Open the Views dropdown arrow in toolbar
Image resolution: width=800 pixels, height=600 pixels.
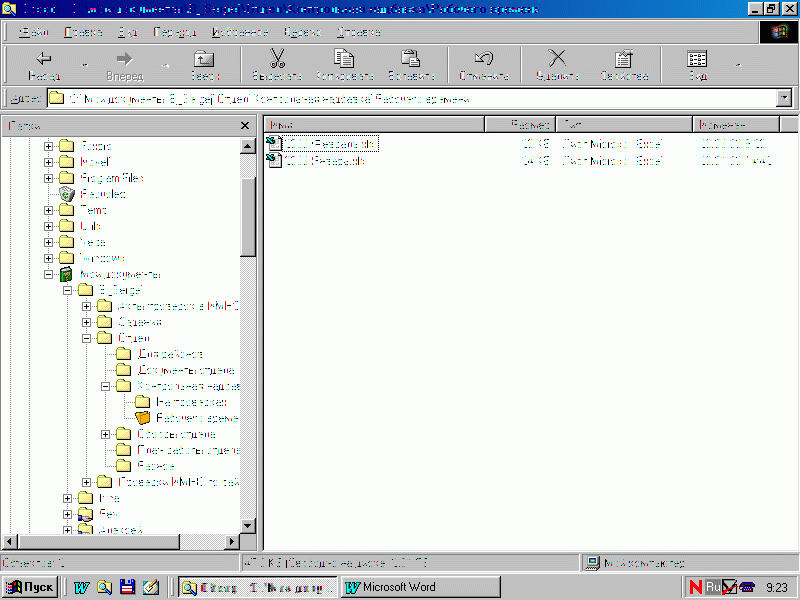[x=739, y=65]
